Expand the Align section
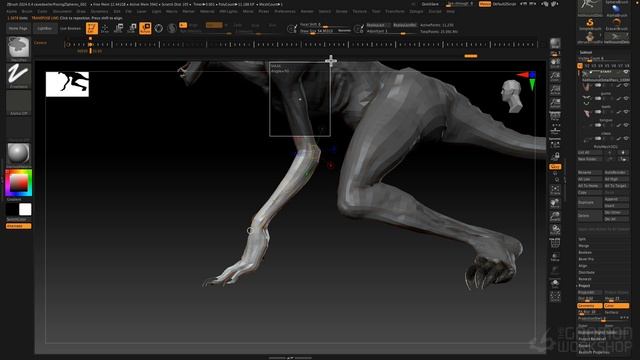This screenshot has height=360, width=640. (x=583, y=266)
